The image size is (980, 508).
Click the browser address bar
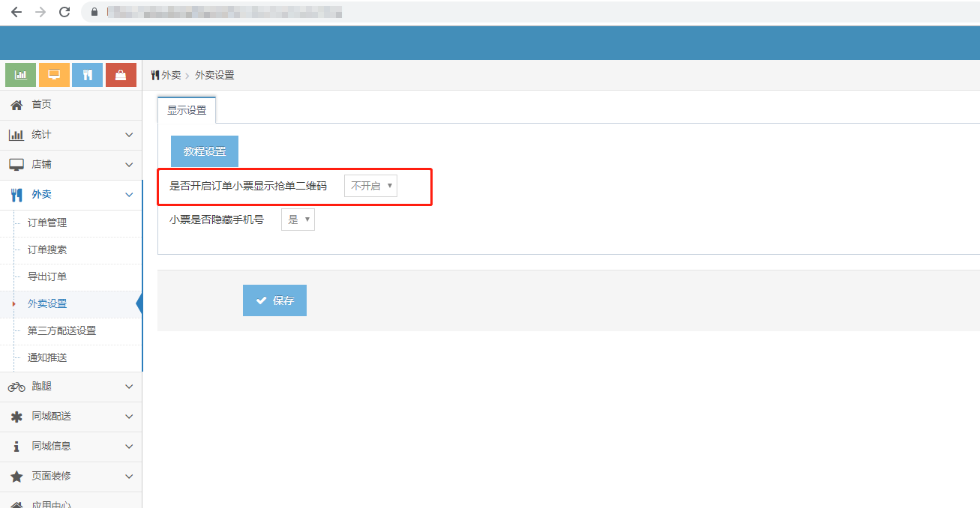click(450, 12)
